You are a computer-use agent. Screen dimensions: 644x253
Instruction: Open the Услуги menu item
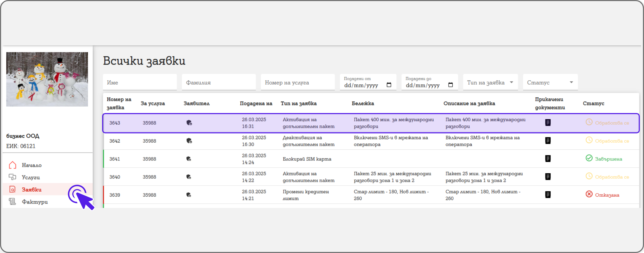pyautogui.click(x=31, y=177)
